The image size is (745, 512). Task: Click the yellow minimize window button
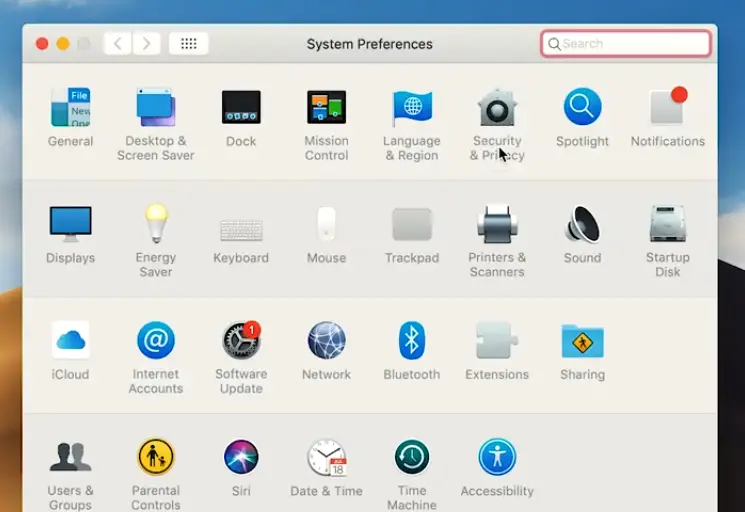tap(63, 44)
